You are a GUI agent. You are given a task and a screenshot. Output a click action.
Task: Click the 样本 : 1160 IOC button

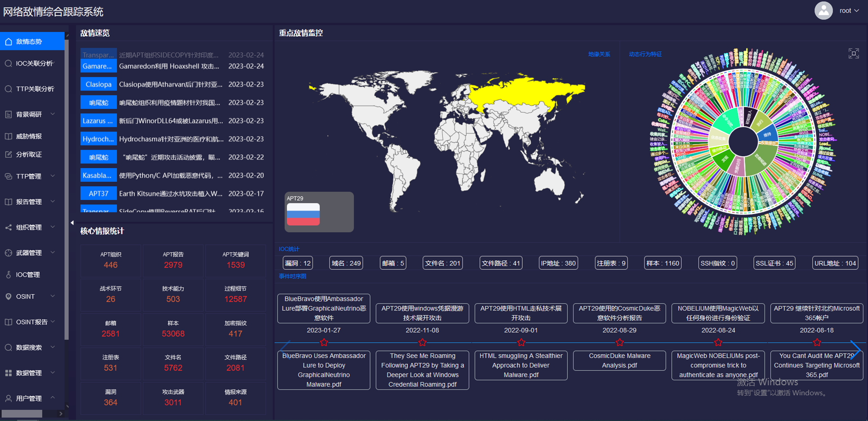[663, 263]
